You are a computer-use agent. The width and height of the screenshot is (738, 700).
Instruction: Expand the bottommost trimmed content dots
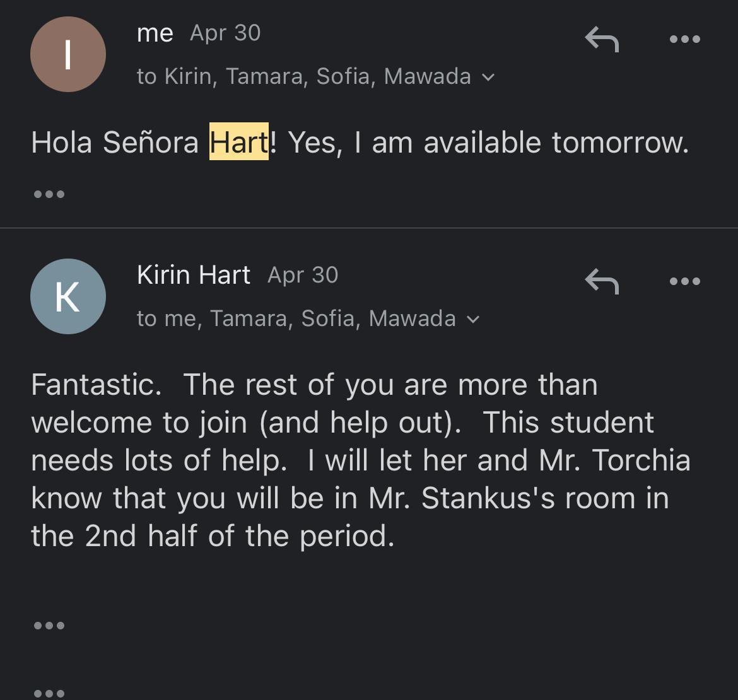click(x=49, y=693)
